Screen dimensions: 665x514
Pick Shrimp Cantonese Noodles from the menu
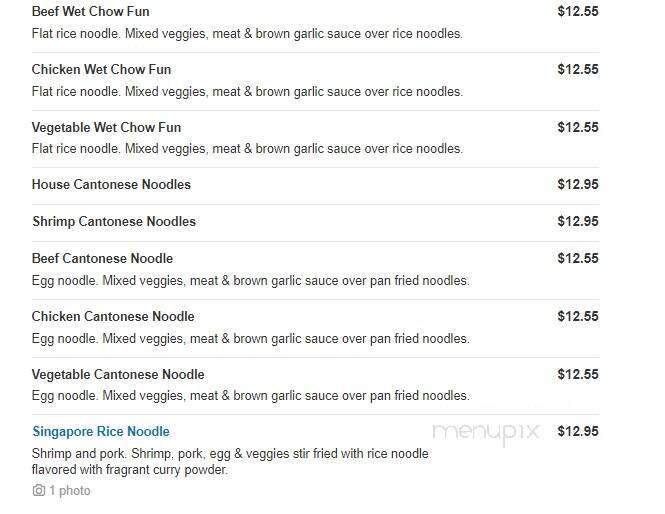pyautogui.click(x=114, y=222)
